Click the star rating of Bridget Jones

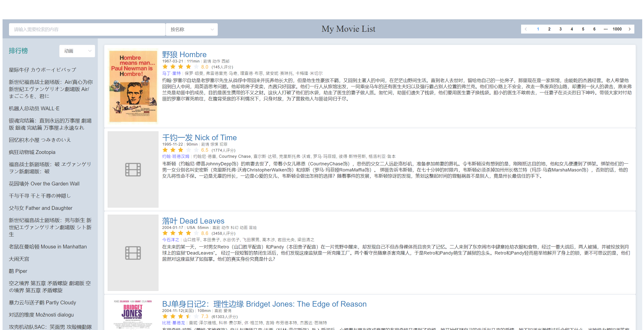(x=181, y=317)
